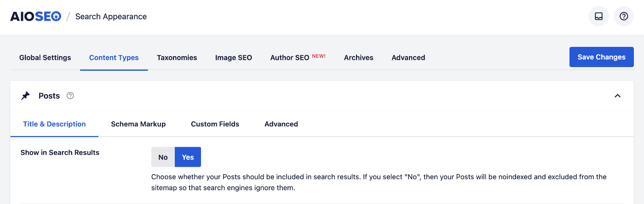644x204 pixels.
Task: Go to the Taxonomies tab
Action: pyautogui.click(x=177, y=58)
